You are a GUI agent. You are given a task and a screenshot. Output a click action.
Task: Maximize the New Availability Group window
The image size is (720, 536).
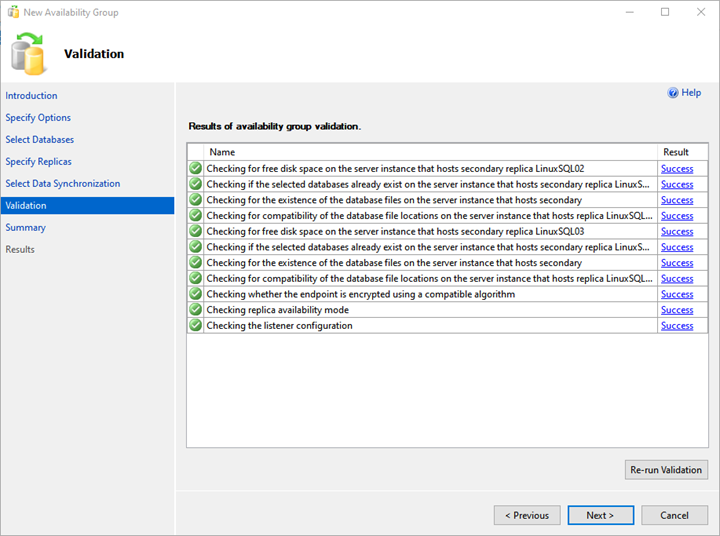pyautogui.click(x=665, y=12)
